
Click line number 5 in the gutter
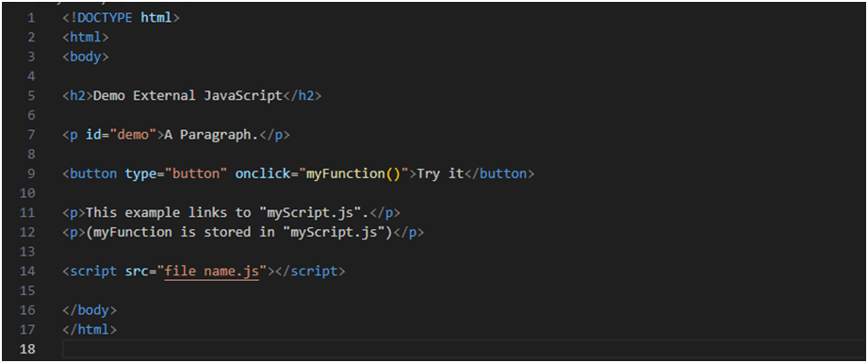pos(31,95)
